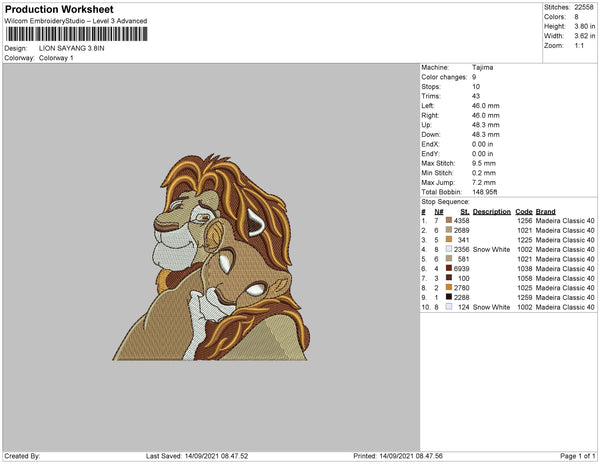Click the 'Printed: 14/09/2021 08.47.56' footer text
The image size is (600, 464).
coord(398,456)
